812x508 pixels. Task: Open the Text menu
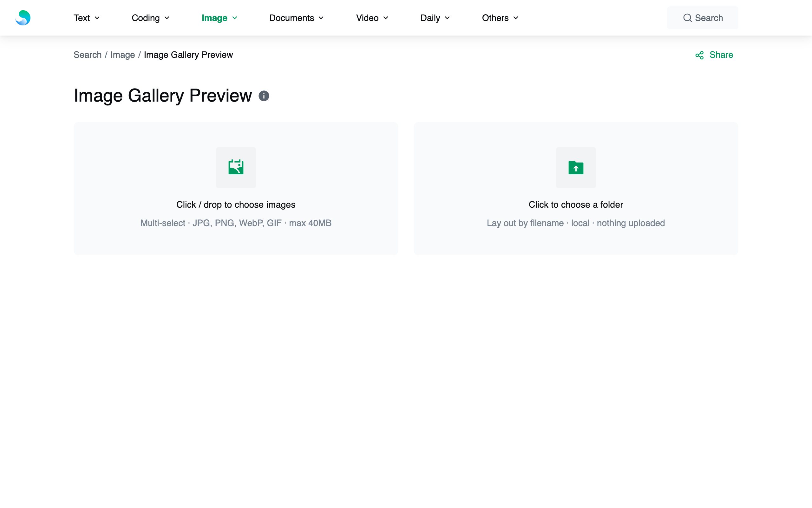(x=87, y=18)
